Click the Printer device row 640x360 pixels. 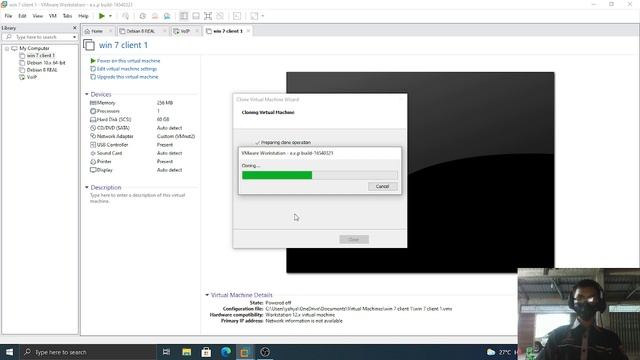click(143, 162)
